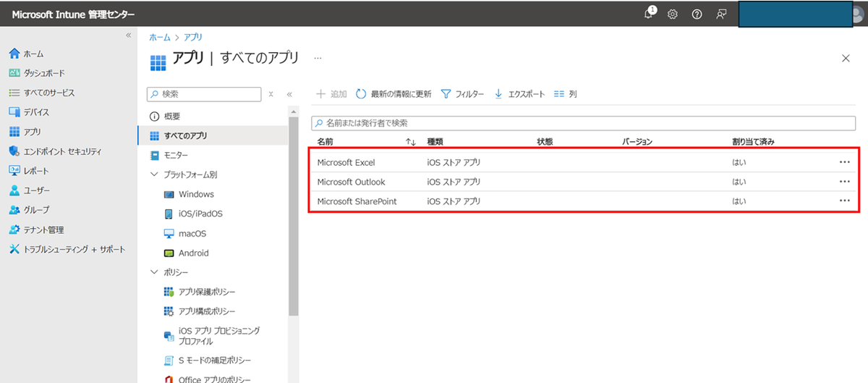Open Microsoft Excel app entry

346,162
